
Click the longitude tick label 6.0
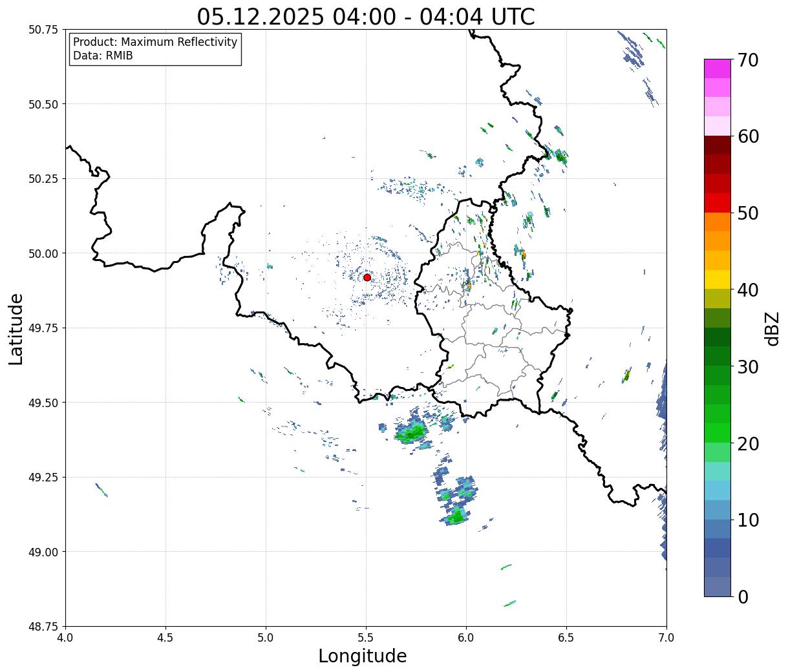click(x=466, y=638)
